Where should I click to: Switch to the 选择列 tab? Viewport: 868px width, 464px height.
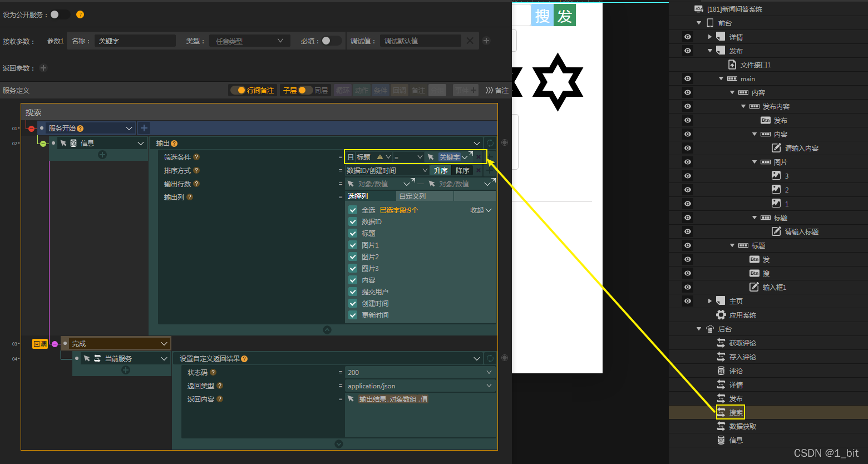[x=371, y=196]
